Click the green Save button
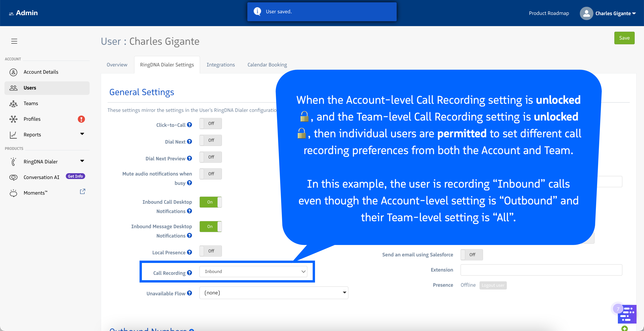Image resolution: width=644 pixels, height=331 pixels. [x=624, y=38]
